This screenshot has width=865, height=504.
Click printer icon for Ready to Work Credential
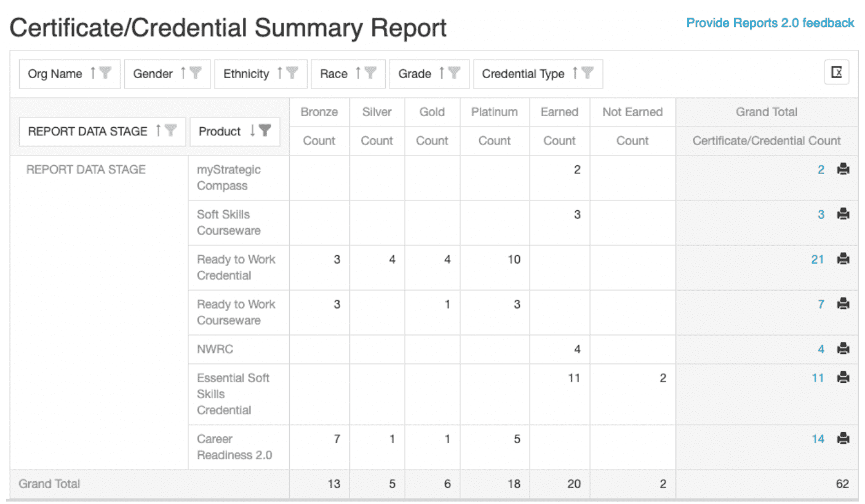pos(843,259)
